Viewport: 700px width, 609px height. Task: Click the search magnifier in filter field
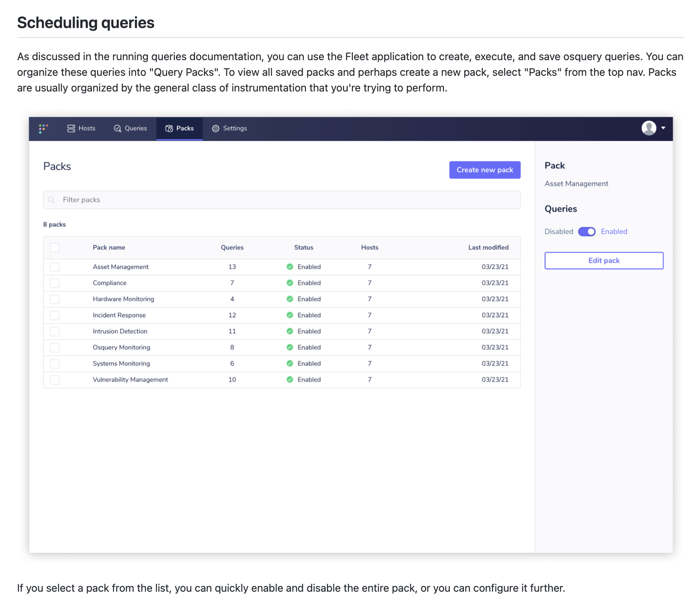52,200
